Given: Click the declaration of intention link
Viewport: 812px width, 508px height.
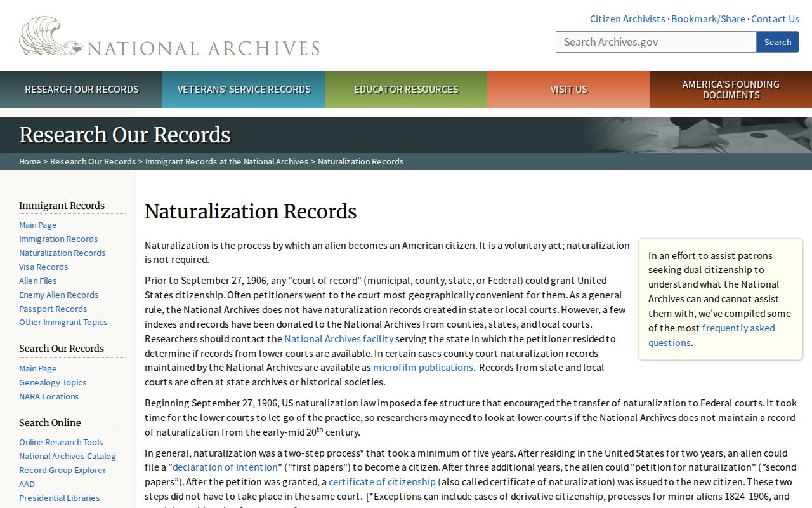Looking at the screenshot, I should click(225, 467).
